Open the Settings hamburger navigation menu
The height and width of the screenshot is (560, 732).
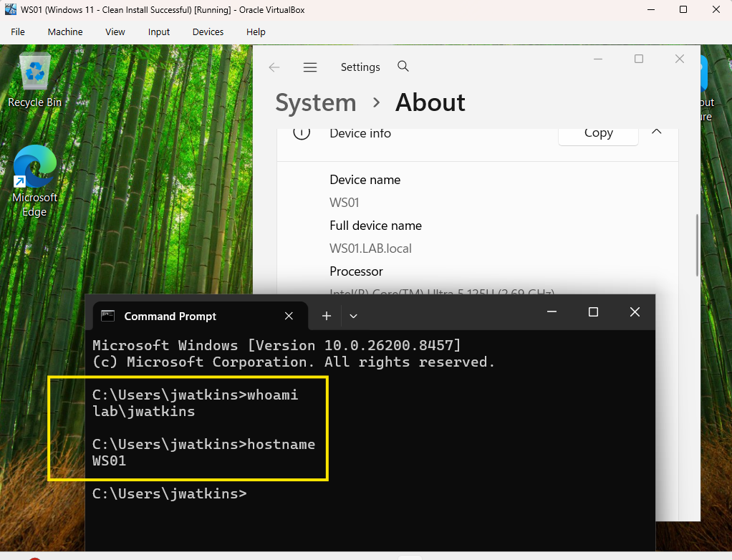[310, 67]
